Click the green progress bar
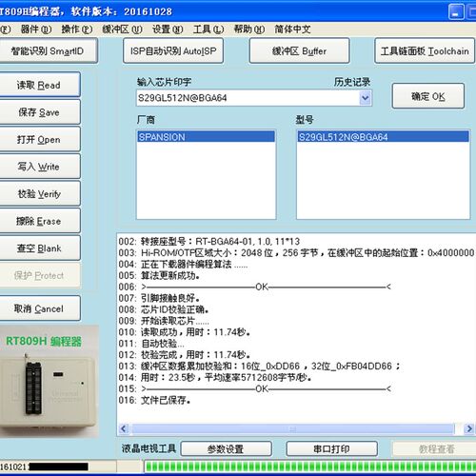 [x=309, y=466]
